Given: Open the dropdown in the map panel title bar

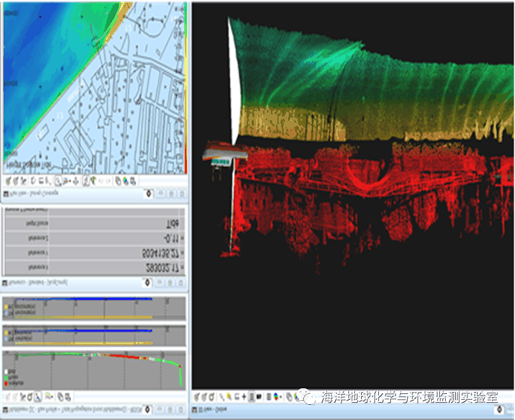Looking at the screenshot, I should click(148, 194).
